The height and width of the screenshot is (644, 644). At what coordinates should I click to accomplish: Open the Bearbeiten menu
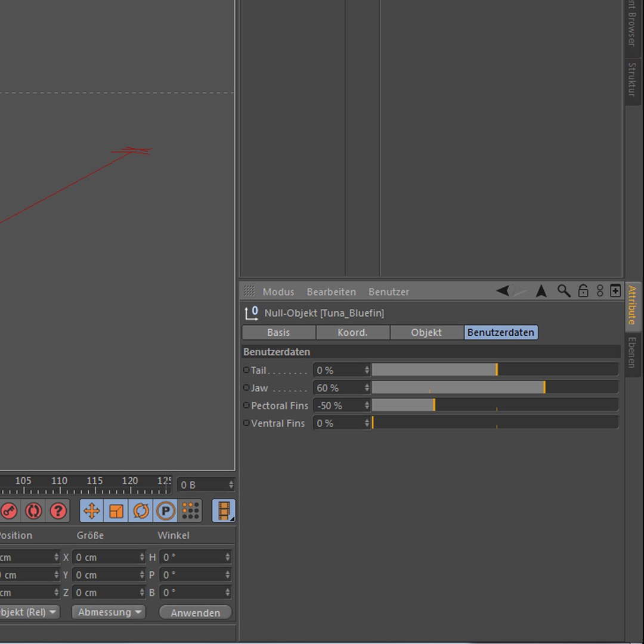click(331, 292)
